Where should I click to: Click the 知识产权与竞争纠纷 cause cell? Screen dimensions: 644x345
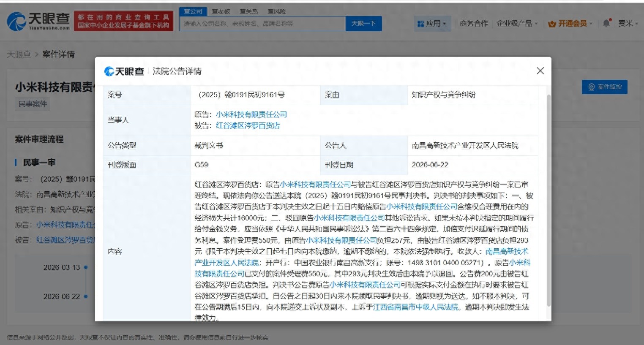pyautogui.click(x=472, y=95)
